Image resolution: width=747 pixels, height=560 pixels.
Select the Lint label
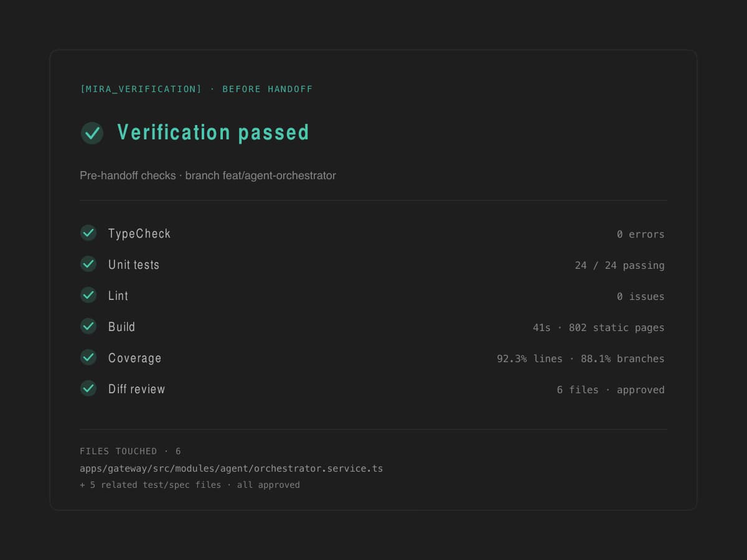pos(118,296)
